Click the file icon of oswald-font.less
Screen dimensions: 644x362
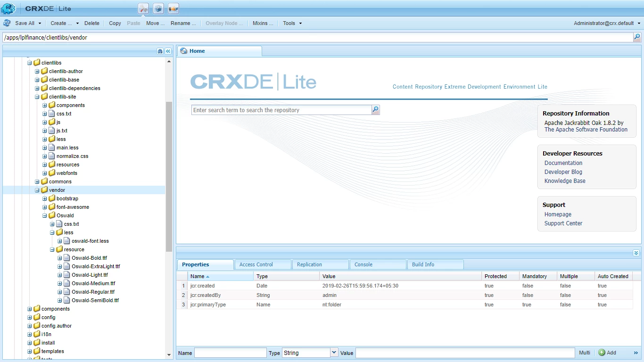tap(67, 241)
